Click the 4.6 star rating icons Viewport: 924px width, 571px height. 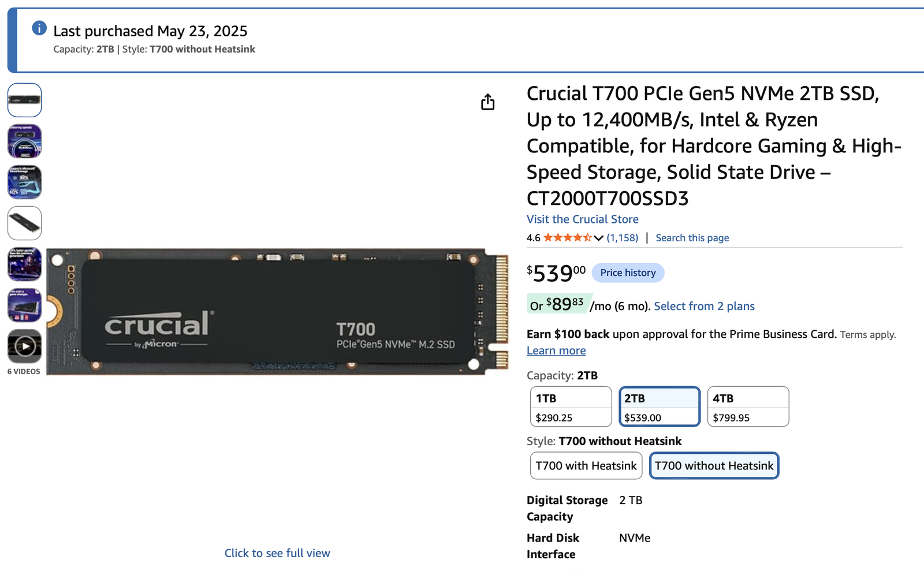coord(568,238)
